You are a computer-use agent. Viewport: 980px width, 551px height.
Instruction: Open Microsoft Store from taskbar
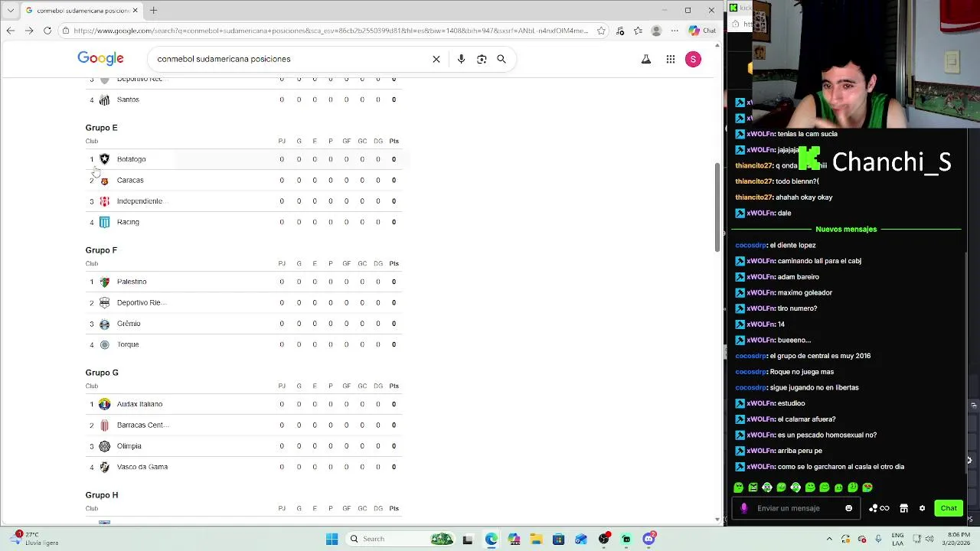558,539
